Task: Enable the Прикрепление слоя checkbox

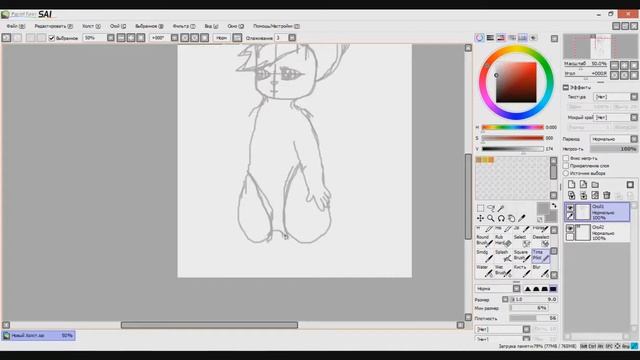Action: coord(566,166)
